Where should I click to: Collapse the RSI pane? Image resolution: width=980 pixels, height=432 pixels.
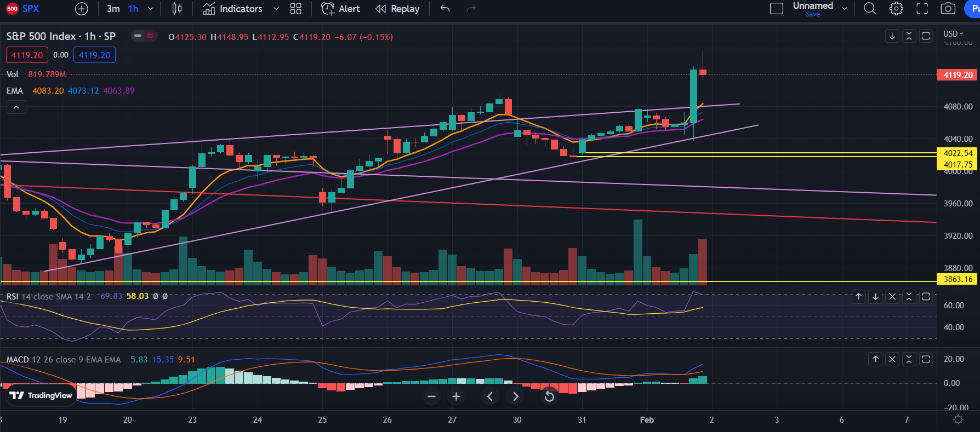(909, 297)
